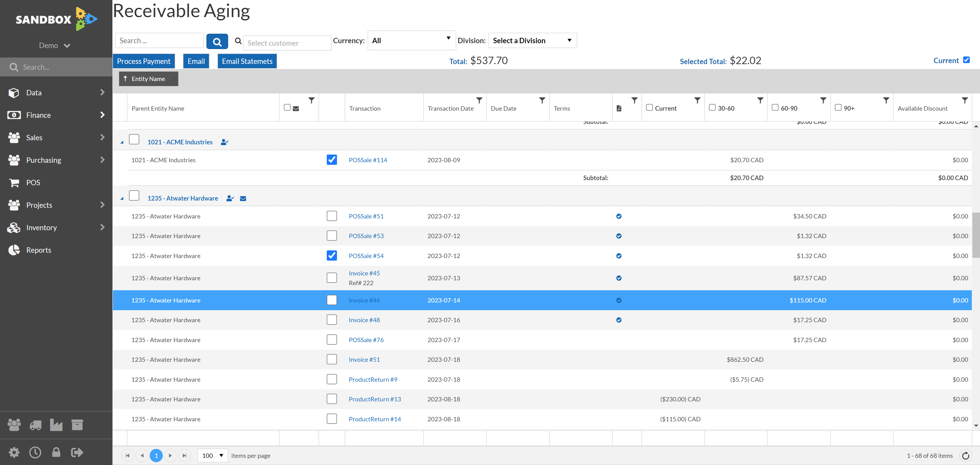The image size is (980, 465).
Task: Click document status icon for POSSale #51
Action: tap(619, 216)
